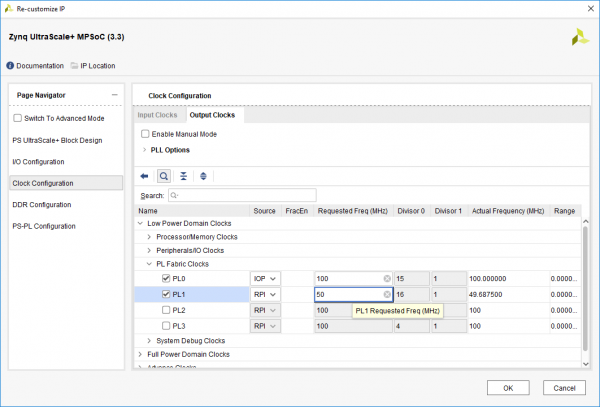The image size is (600, 407).
Task: Expand PLL Options section
Action: (144, 150)
